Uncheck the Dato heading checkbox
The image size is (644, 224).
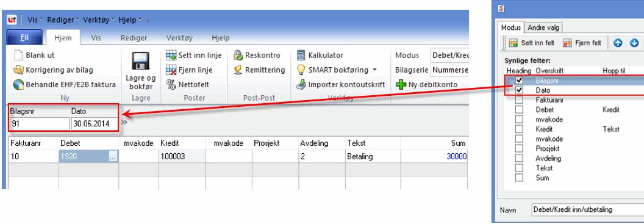519,90
